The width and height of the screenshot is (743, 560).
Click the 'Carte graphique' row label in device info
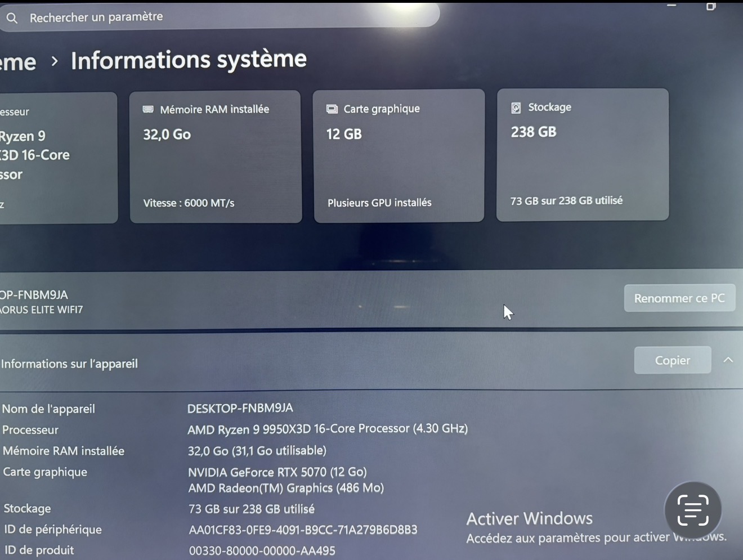coord(45,472)
